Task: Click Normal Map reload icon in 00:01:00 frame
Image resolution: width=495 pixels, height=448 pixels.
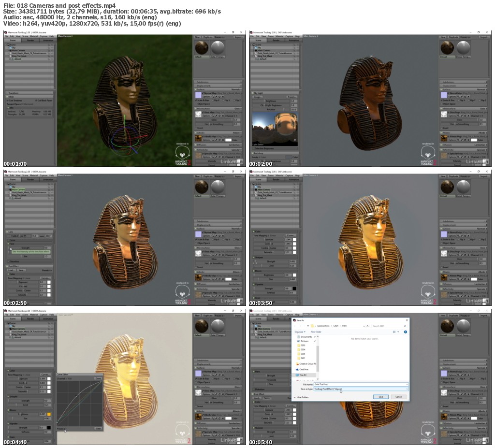Action: tap(220, 97)
